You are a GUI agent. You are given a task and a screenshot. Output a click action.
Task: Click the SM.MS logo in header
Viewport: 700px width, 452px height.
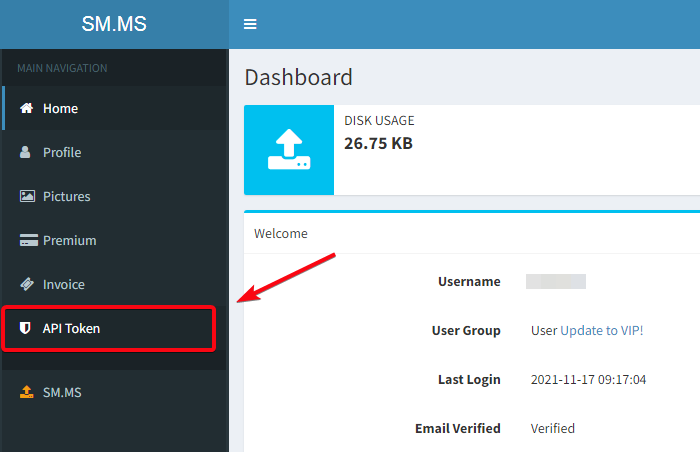(114, 24)
